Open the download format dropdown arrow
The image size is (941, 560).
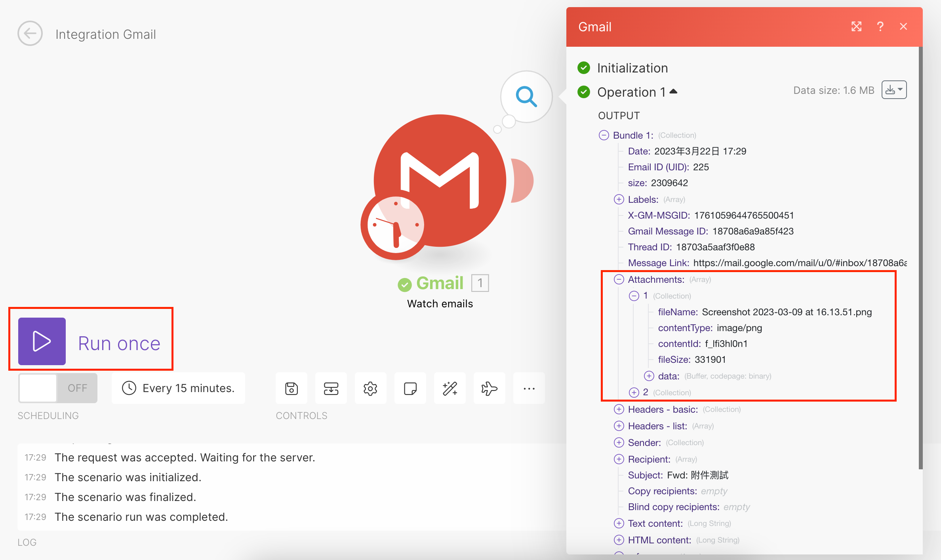pos(899,90)
